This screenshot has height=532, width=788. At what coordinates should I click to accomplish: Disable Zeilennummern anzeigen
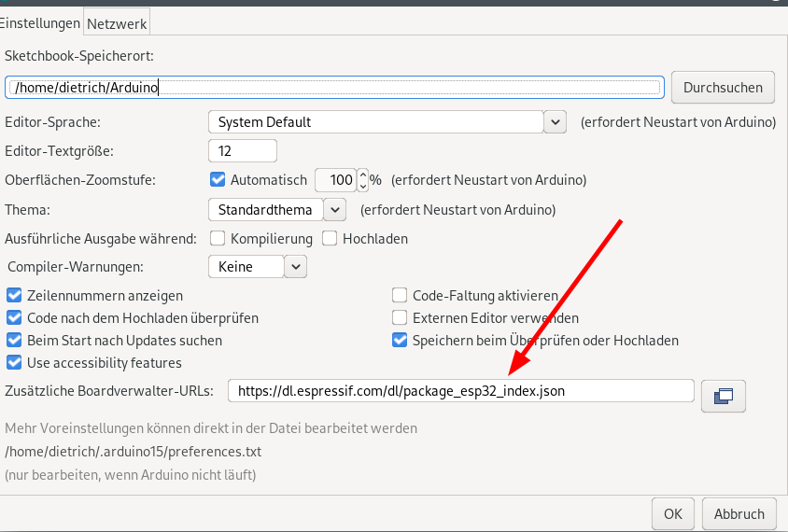(14, 295)
